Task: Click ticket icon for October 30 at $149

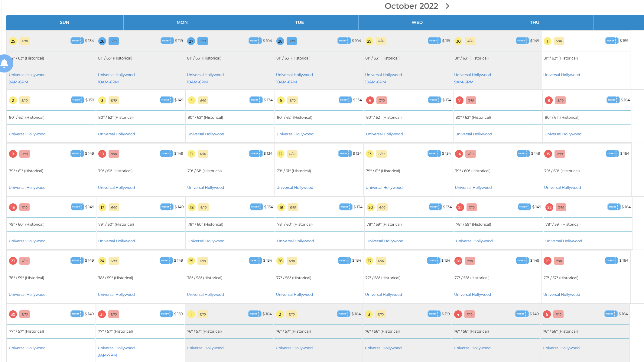Action: point(77,314)
